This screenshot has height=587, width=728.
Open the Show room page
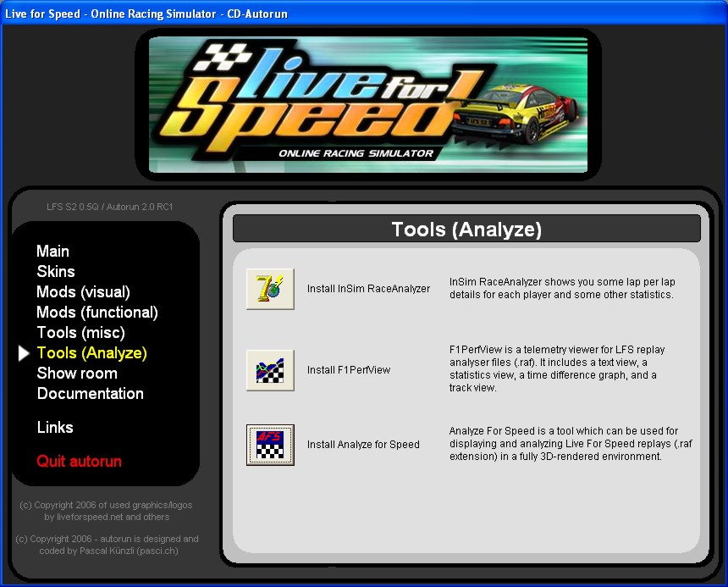point(77,374)
